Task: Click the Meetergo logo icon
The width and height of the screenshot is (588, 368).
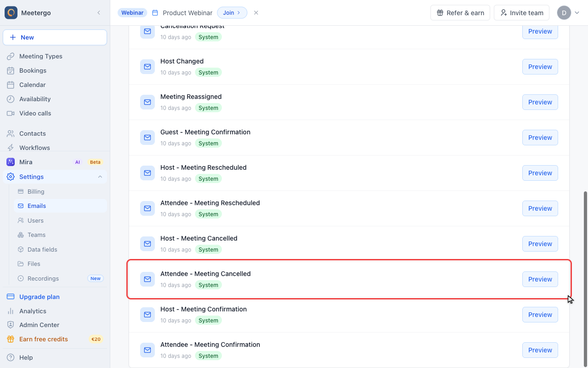Action: (x=11, y=13)
